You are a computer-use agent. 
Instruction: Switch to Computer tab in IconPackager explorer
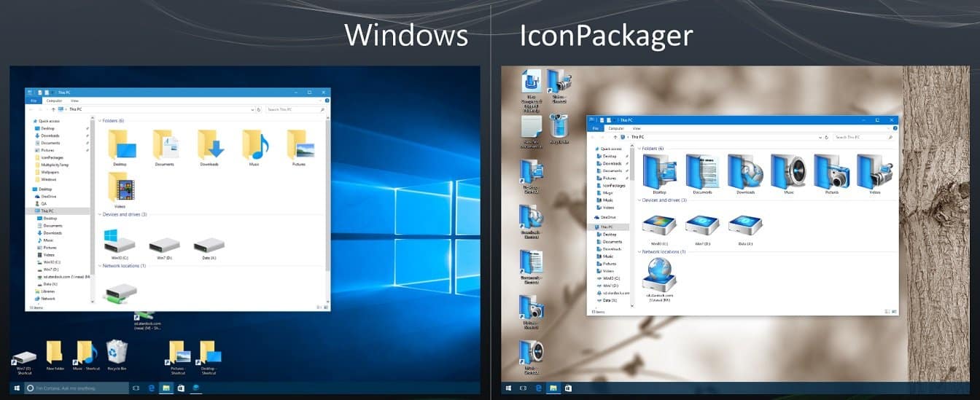[x=617, y=128]
